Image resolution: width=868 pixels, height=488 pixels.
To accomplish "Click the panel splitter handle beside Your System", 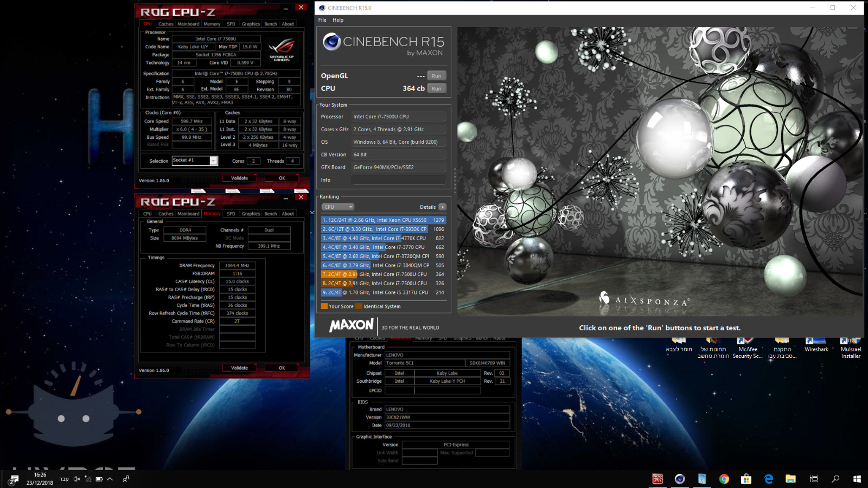I will (455, 181).
